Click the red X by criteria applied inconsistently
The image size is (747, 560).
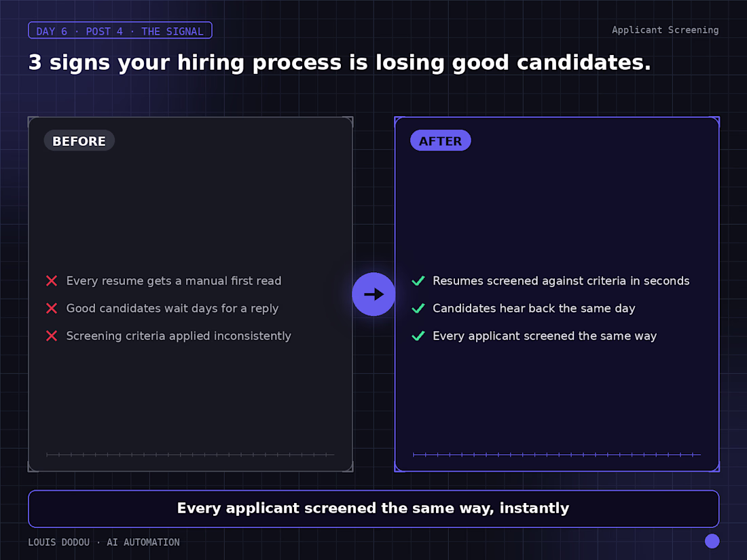click(x=52, y=336)
